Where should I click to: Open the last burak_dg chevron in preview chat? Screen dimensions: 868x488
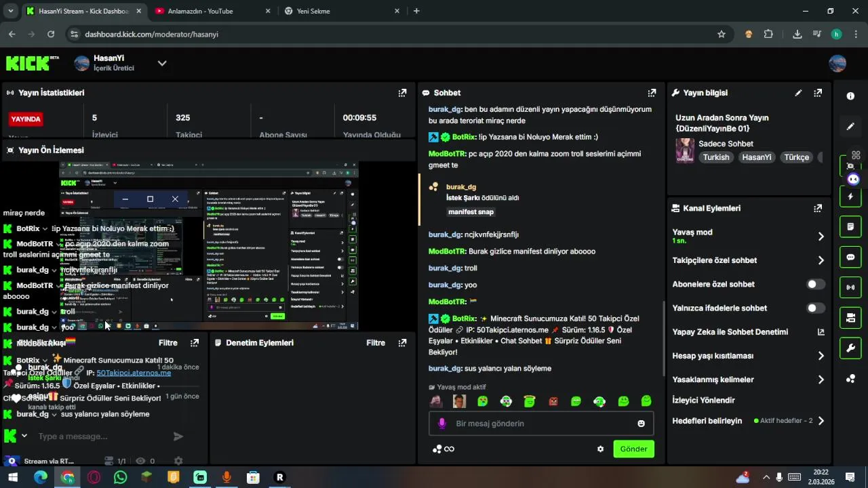54,414
